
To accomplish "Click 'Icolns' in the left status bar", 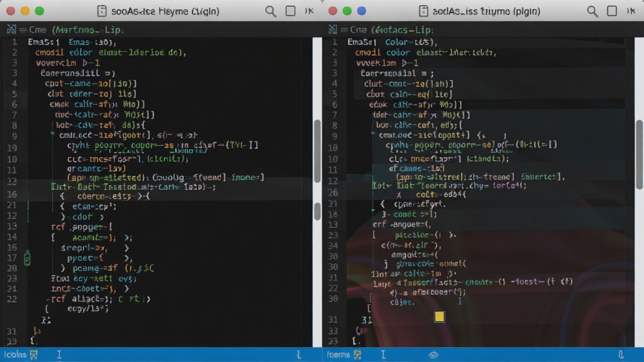I will click(x=15, y=354).
